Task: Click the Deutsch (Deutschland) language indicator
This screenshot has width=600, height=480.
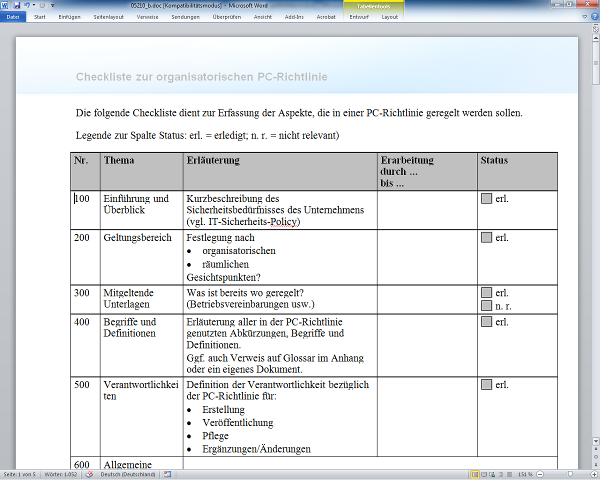Action: tap(126, 473)
